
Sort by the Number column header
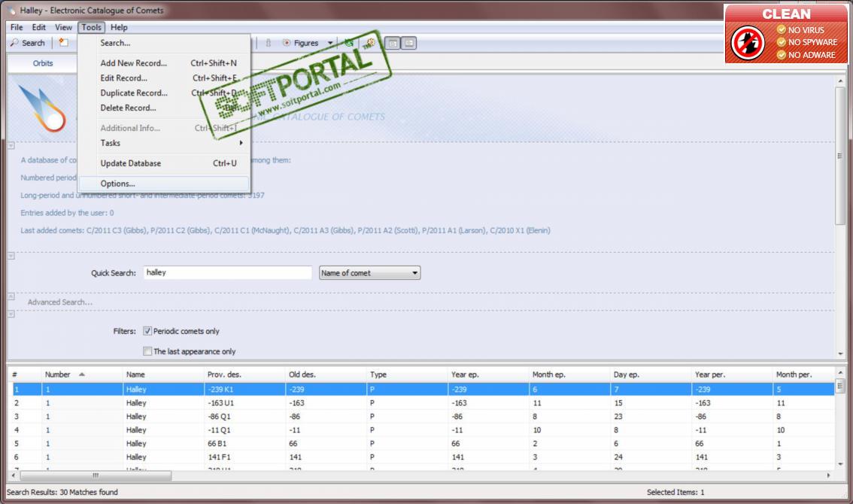click(x=81, y=375)
